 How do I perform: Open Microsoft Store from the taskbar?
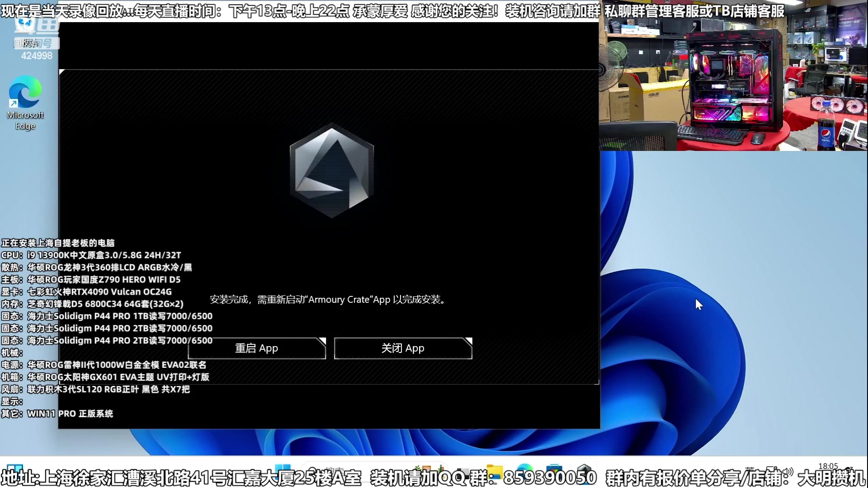554,470
